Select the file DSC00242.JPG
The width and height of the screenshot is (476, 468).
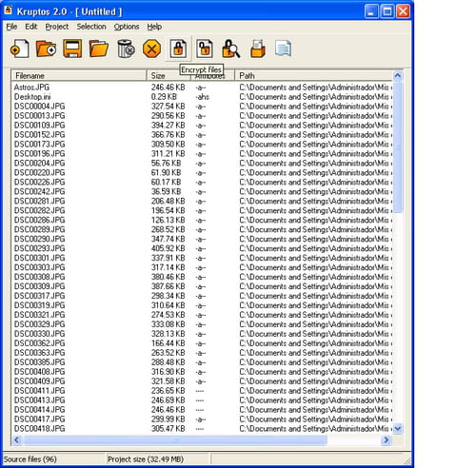40,191
